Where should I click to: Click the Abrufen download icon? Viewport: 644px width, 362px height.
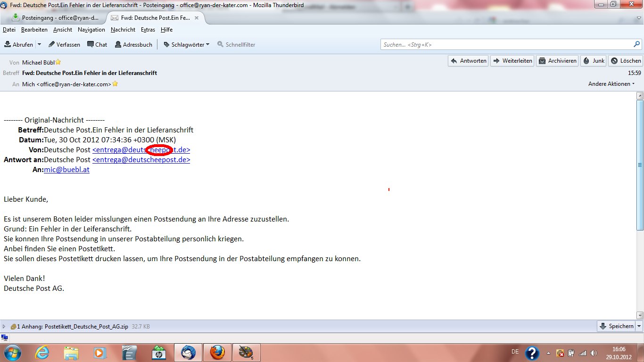(x=8, y=44)
